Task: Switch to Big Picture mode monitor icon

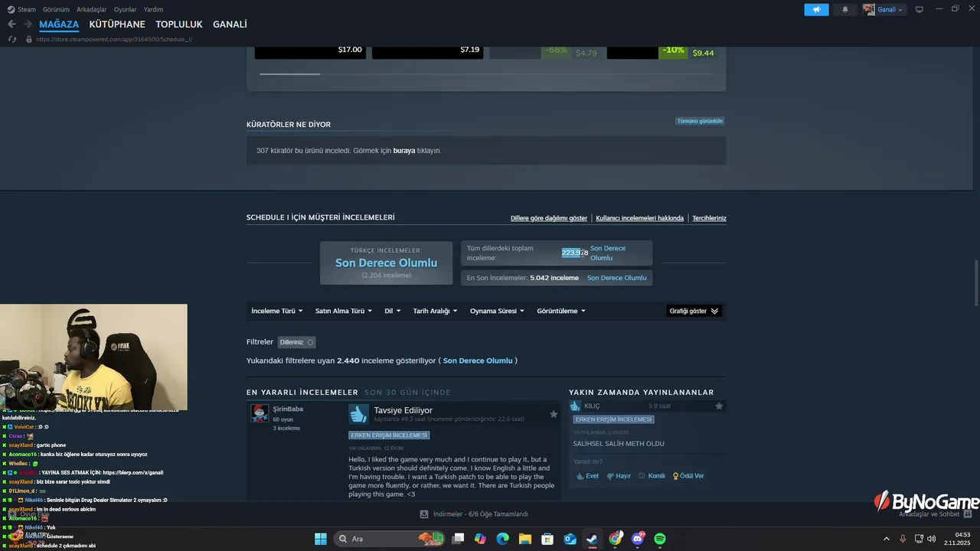Action: (x=920, y=9)
